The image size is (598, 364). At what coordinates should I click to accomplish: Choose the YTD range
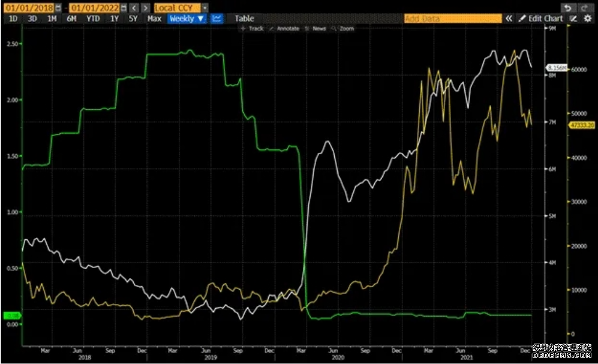(x=93, y=19)
